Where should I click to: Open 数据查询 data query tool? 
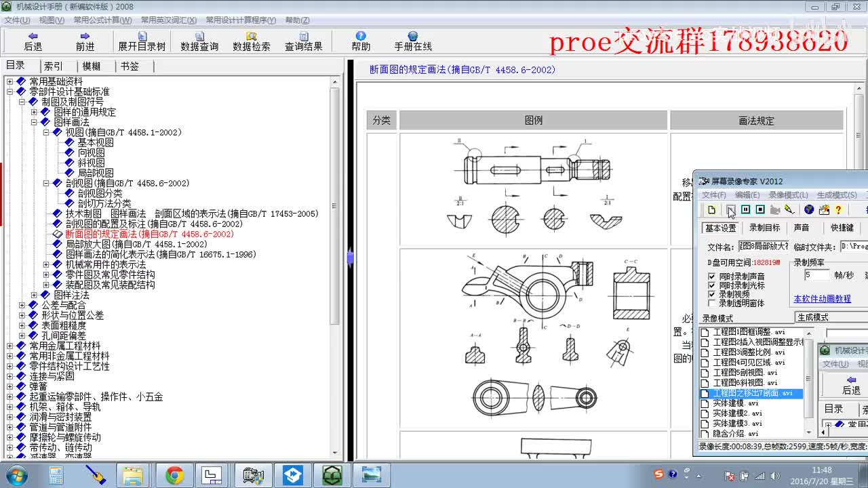(199, 41)
